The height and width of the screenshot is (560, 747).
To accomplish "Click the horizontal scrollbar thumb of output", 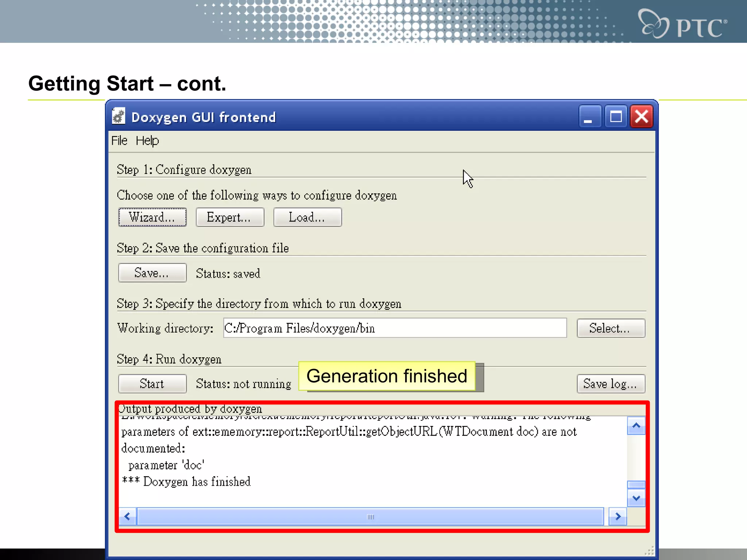I will click(370, 517).
